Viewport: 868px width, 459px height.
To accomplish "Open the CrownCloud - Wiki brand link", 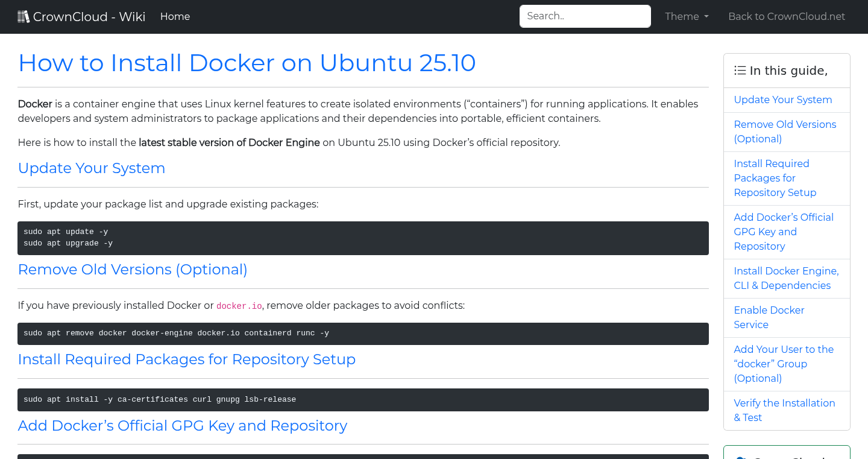I will pos(89,16).
